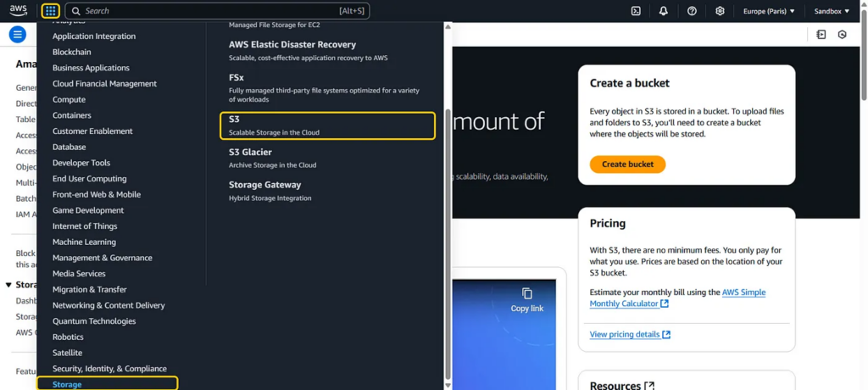Select the Robotics category
Image resolution: width=868 pixels, height=390 pixels.
[x=68, y=337]
